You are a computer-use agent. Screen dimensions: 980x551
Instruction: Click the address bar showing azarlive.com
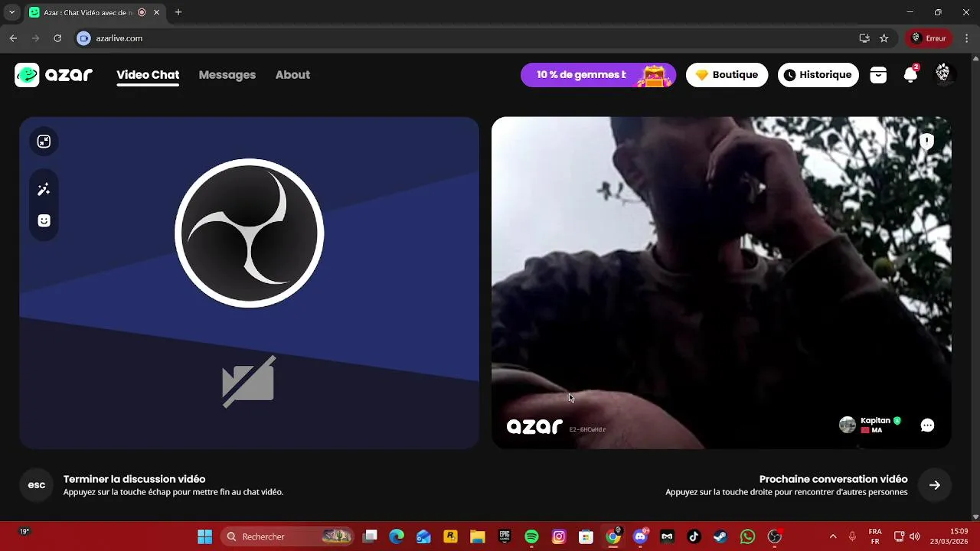coord(467,38)
